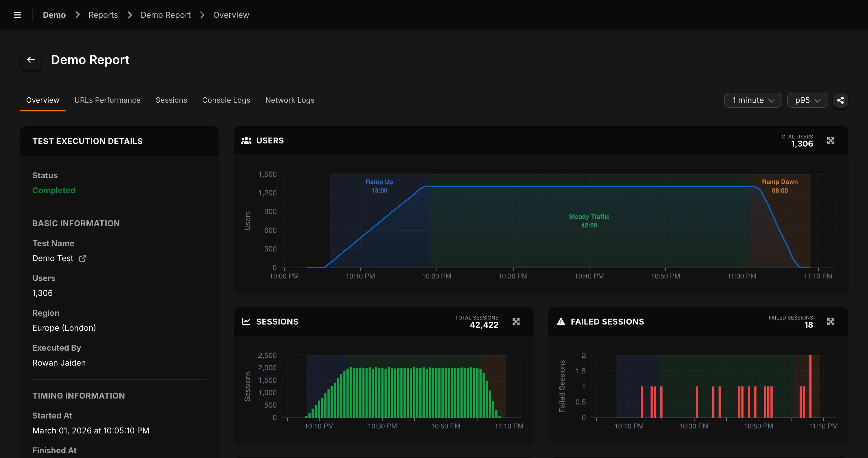
Task: Open Demo Test external link icon
Action: pyautogui.click(x=83, y=258)
